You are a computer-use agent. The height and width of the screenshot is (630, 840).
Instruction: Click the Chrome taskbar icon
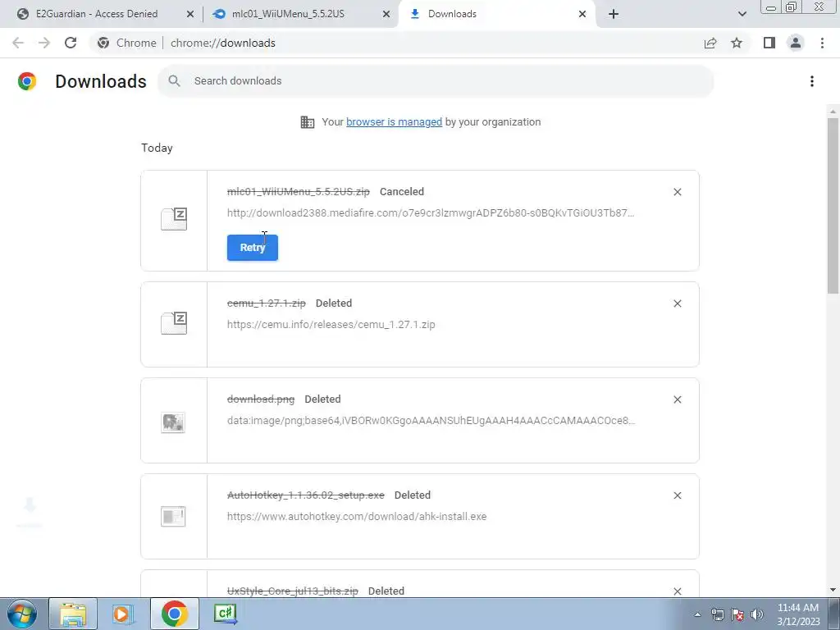[174, 614]
